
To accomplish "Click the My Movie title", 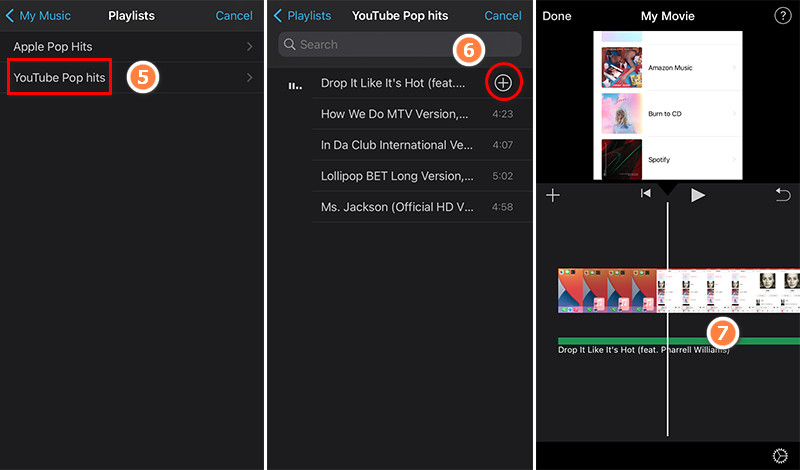I will (667, 16).
